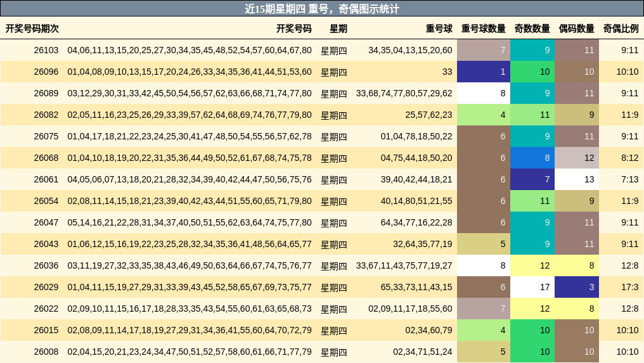Click the 开奖号码 column header

click(293, 29)
